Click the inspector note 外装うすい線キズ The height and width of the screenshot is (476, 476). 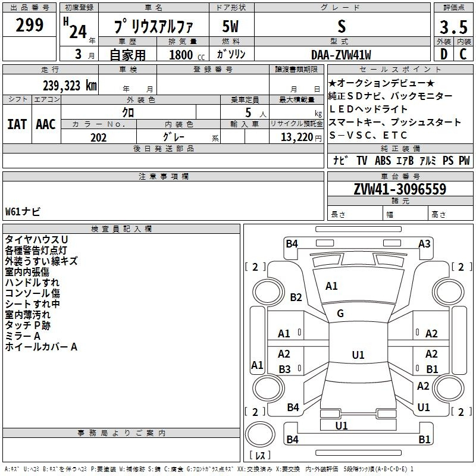pyautogui.click(x=41, y=261)
